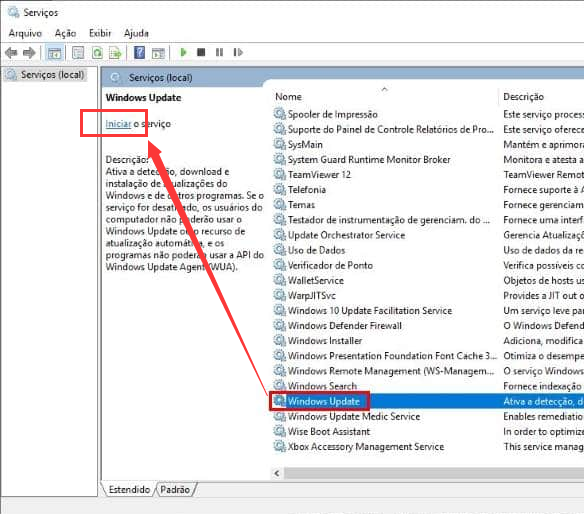Viewport: 584px width, 514px height.
Task: Switch to the Estendido tab
Action: pos(129,489)
